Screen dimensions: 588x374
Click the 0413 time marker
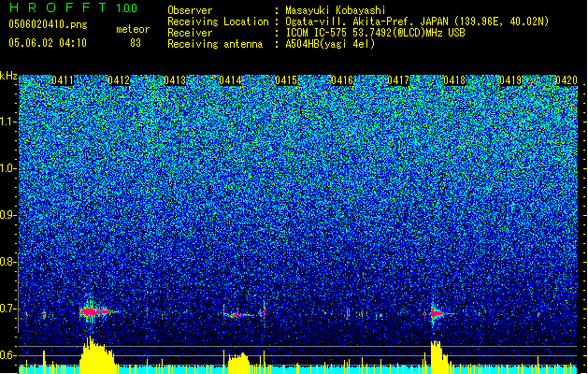pos(175,80)
